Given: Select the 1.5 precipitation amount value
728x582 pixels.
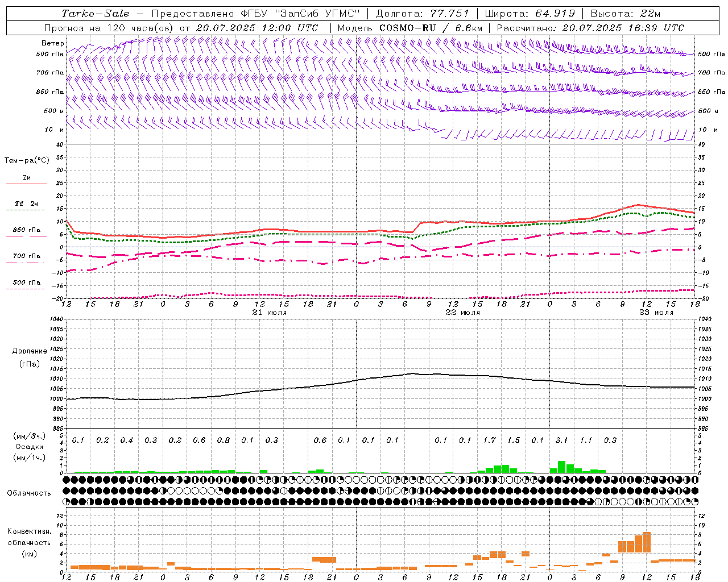Looking at the screenshot, I should 513,440.
